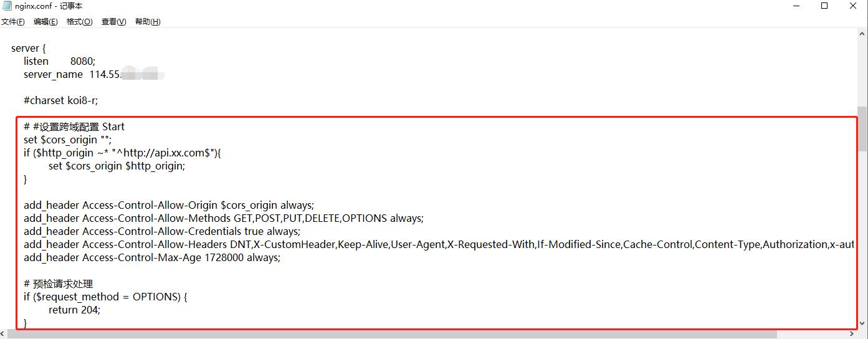Click the horizontal scrollbar left arrow
The image size is (868, 339).
(4, 334)
